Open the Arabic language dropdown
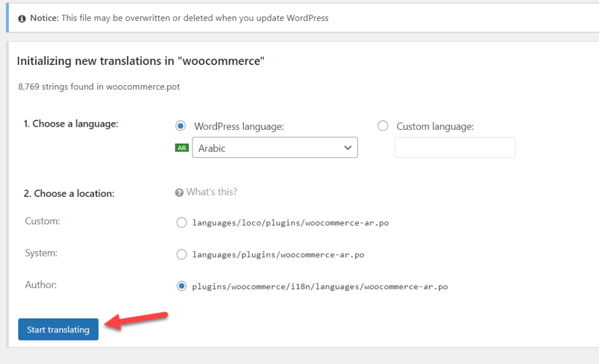 (x=275, y=148)
